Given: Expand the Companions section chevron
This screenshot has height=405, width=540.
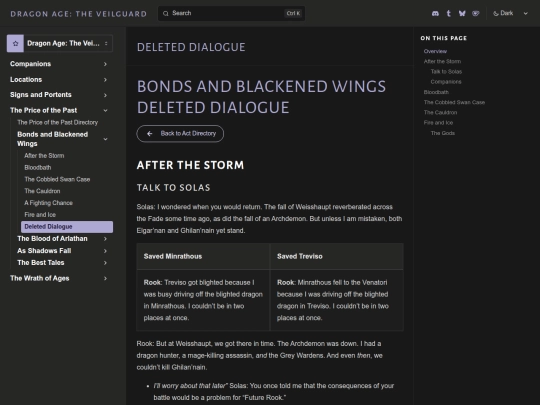Looking at the screenshot, I should click(105, 64).
